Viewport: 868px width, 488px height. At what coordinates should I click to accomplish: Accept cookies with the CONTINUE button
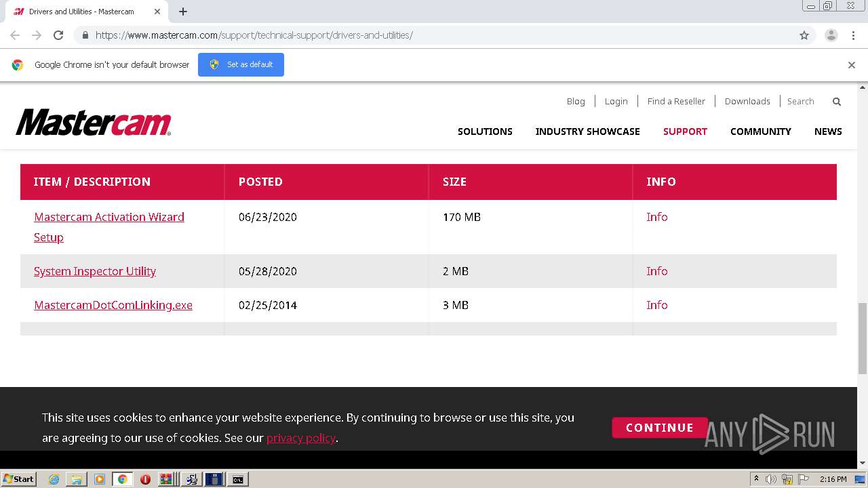point(659,428)
